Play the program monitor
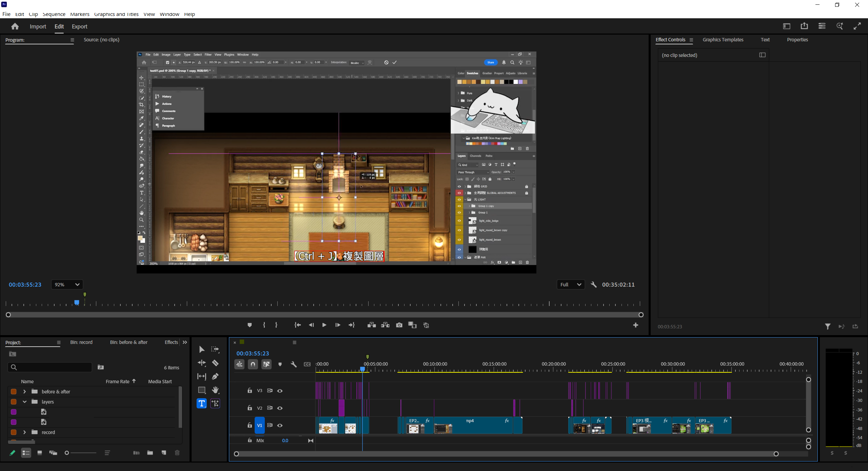Screen dimensions: 868x471 pos(324,325)
